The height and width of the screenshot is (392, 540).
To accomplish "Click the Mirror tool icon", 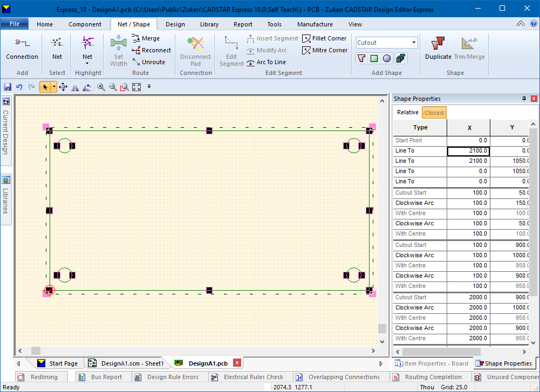I will pyautogui.click(x=75, y=87).
